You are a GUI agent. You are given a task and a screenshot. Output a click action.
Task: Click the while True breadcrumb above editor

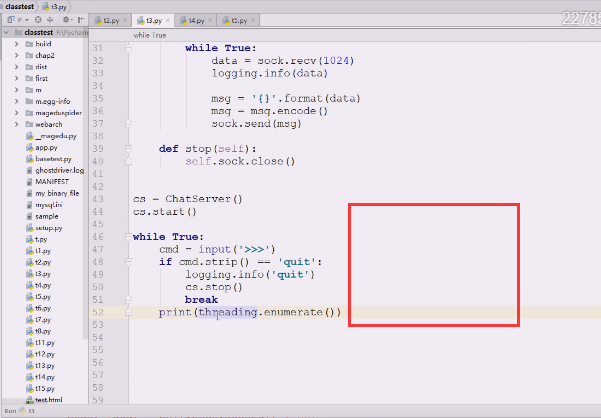tap(149, 35)
